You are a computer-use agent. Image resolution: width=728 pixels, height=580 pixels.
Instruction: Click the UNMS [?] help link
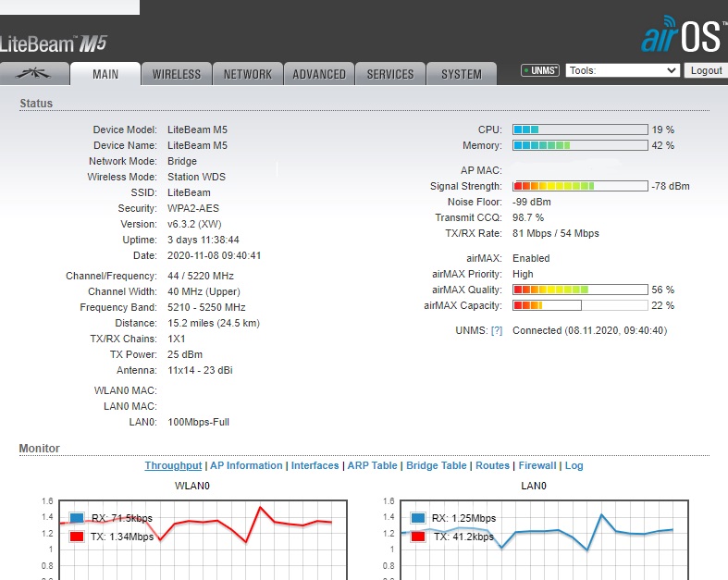pos(497,330)
